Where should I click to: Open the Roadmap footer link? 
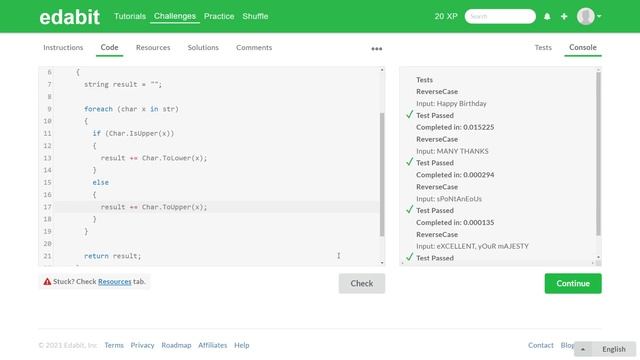[176, 345]
